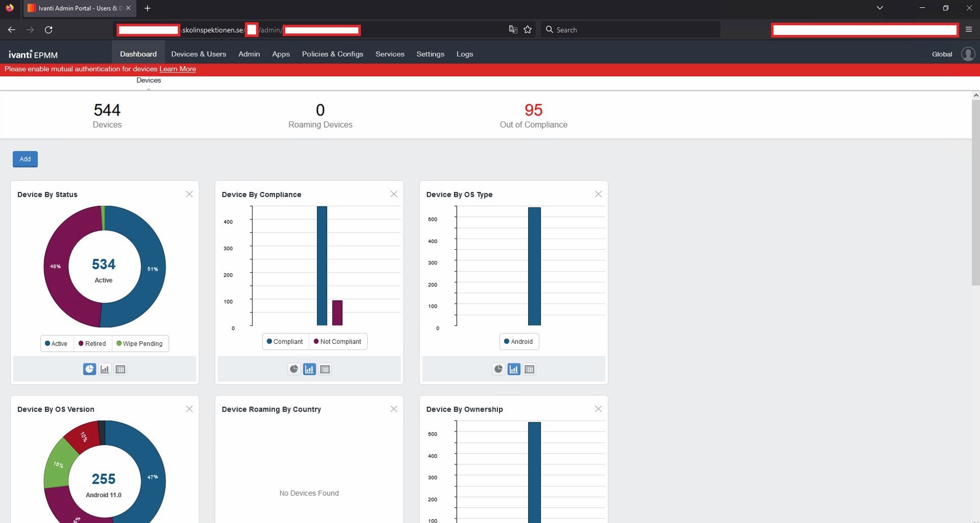Toggle the Not Compliant legend entry
The height and width of the screenshot is (523, 980).
[x=337, y=341]
